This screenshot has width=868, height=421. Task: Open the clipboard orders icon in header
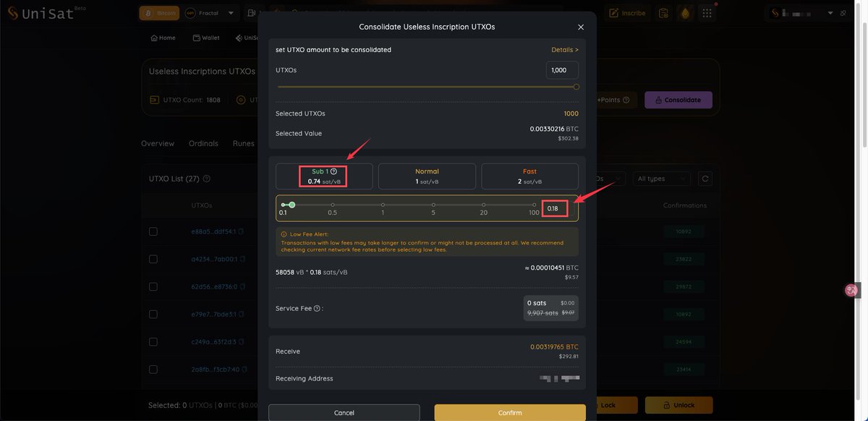[663, 13]
